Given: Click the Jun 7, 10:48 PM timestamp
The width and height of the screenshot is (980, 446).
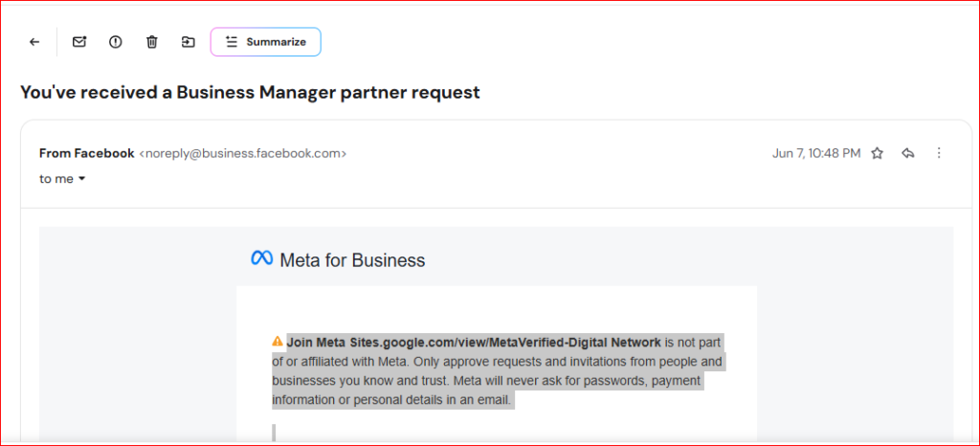Looking at the screenshot, I should [x=816, y=153].
